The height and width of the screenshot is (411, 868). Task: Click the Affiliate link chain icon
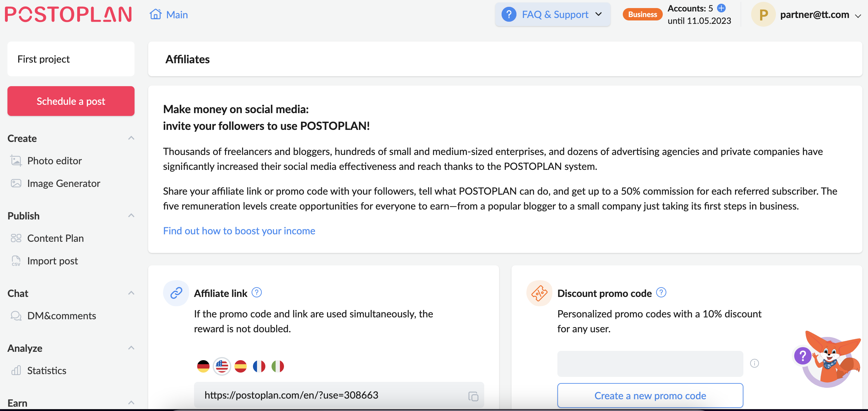click(x=176, y=293)
